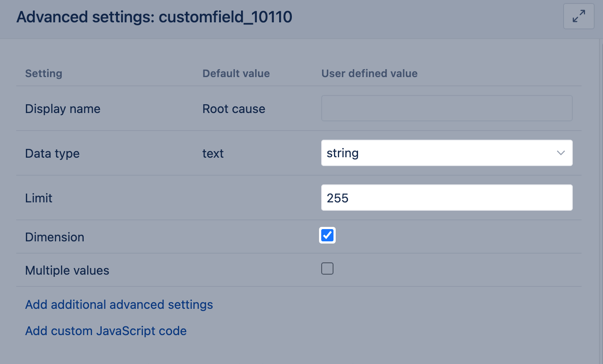Uncheck the Dimension checkbox
The image size is (603, 364).
[x=327, y=236]
